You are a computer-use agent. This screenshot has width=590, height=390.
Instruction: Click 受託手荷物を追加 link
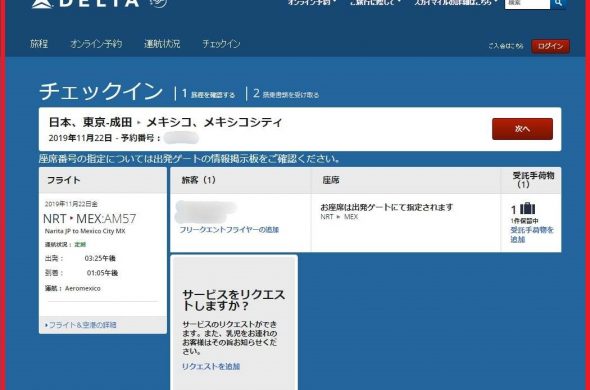(532, 235)
